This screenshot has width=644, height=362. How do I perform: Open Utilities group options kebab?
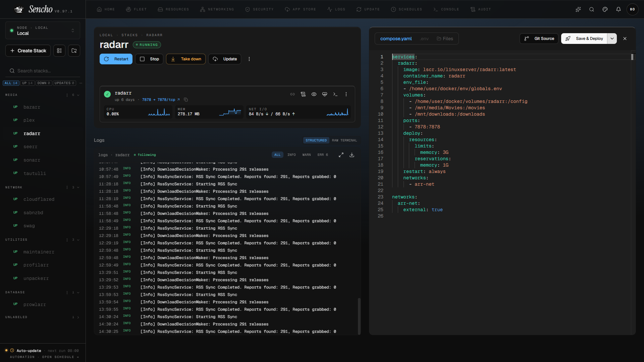coord(67,240)
